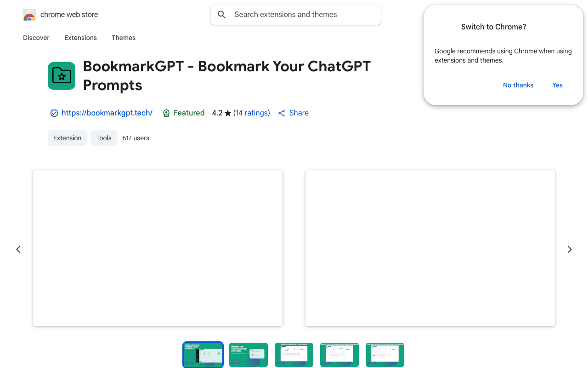Click the BookmarkGPT extension icon

[62, 76]
